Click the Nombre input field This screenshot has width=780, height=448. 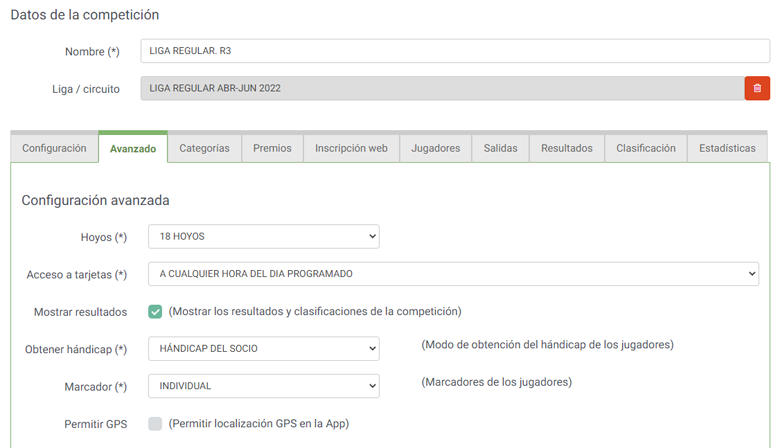click(x=455, y=51)
